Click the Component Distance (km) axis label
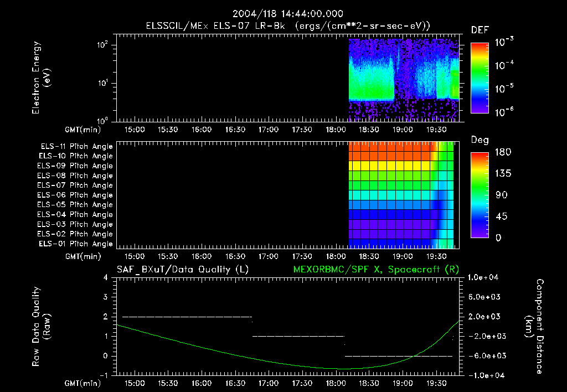 (x=534, y=327)
